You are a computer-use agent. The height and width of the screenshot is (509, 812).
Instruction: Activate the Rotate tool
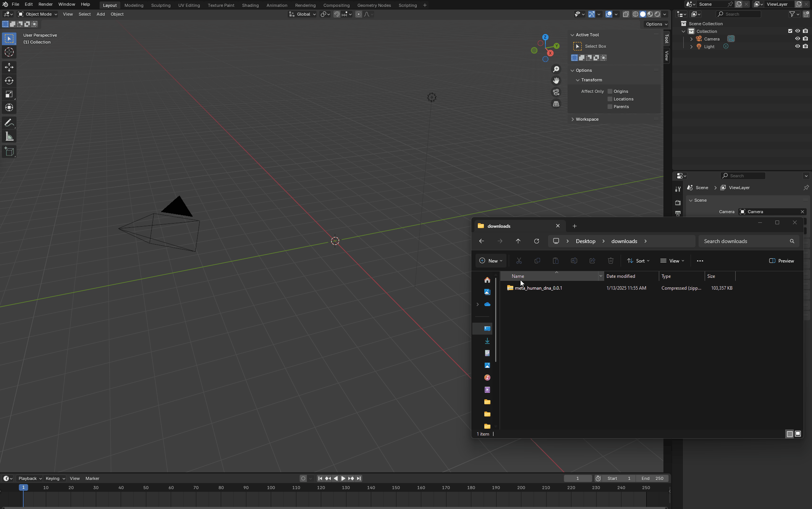9,81
